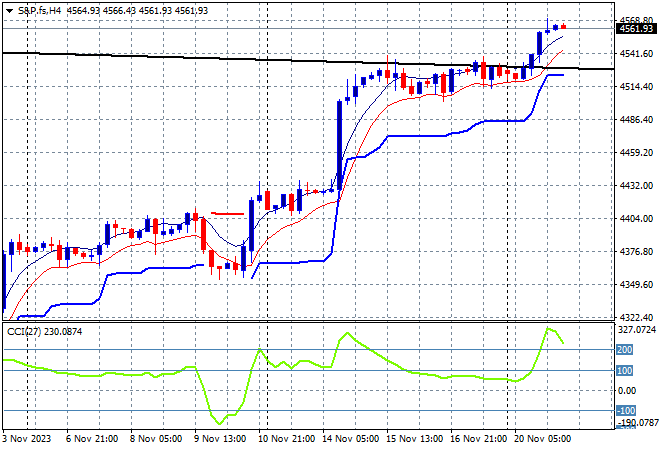
Task: Click the S&P.fs,H4 symbol title text
Action: click(x=40, y=11)
